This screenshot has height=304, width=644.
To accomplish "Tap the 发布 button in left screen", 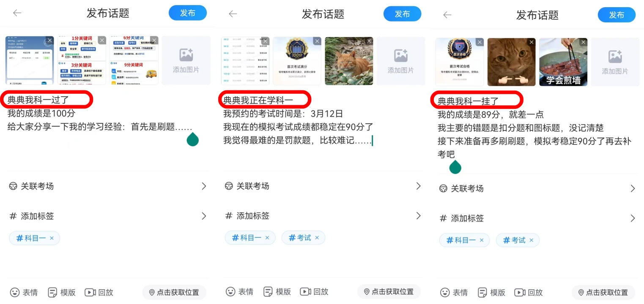I will tap(188, 13).
